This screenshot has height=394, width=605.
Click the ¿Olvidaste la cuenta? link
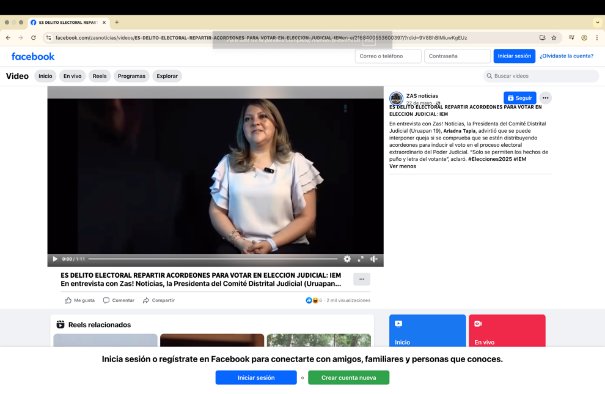pyautogui.click(x=566, y=56)
